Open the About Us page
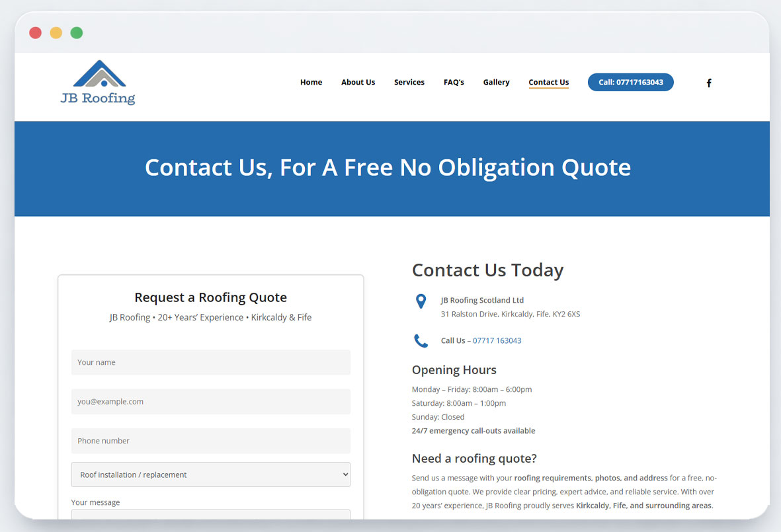Image resolution: width=781 pixels, height=532 pixels. pos(358,83)
